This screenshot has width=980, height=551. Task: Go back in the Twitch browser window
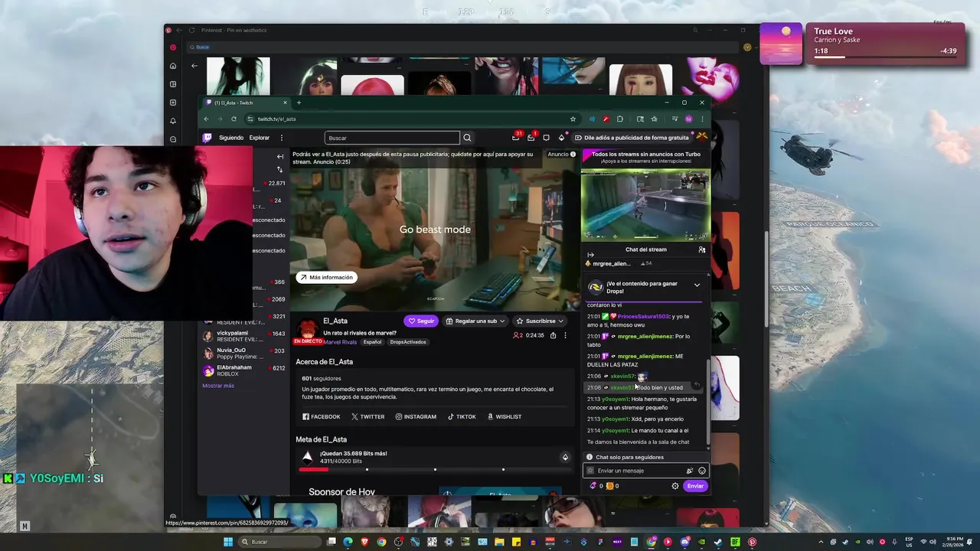coord(206,119)
